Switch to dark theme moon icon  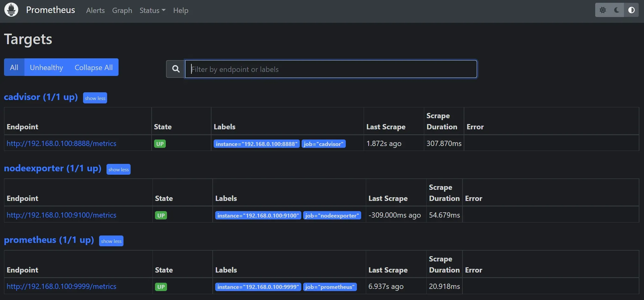click(617, 10)
